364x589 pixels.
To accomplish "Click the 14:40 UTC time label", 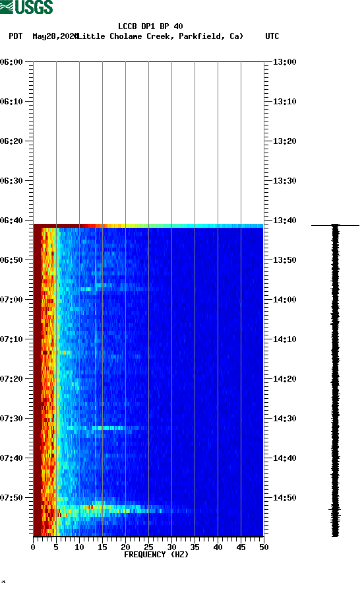I will coord(284,458).
